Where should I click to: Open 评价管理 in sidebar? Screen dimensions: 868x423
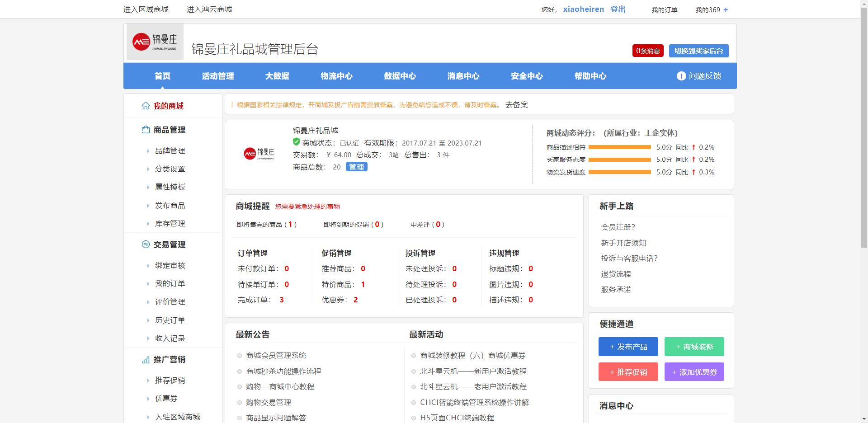[170, 301]
